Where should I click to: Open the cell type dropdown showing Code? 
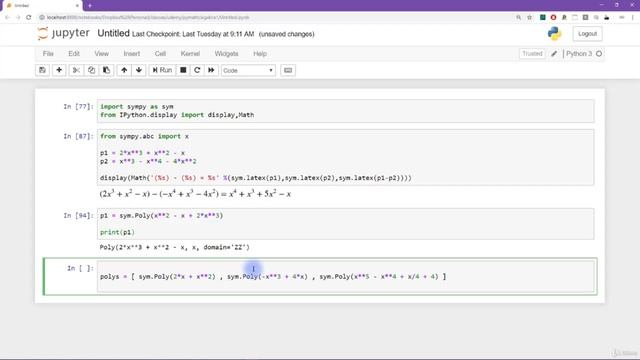pos(248,71)
